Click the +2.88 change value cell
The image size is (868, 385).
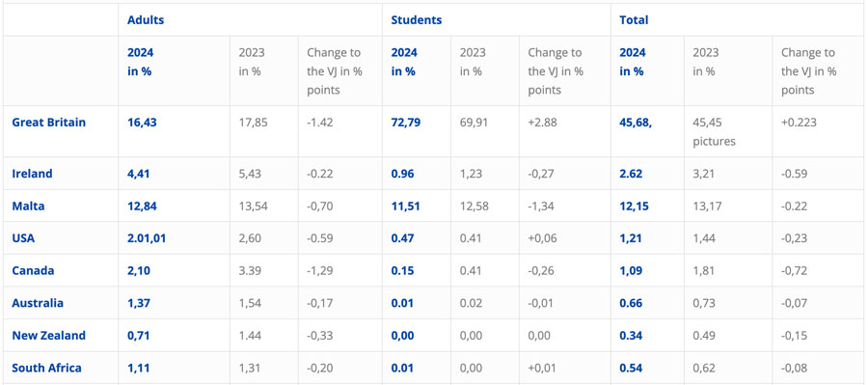[542, 122]
